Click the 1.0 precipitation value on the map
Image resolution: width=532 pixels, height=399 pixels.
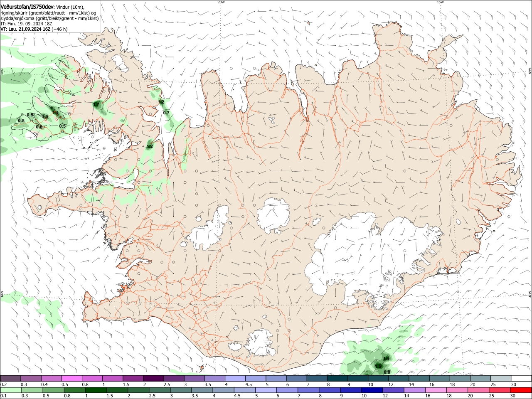click(45, 117)
